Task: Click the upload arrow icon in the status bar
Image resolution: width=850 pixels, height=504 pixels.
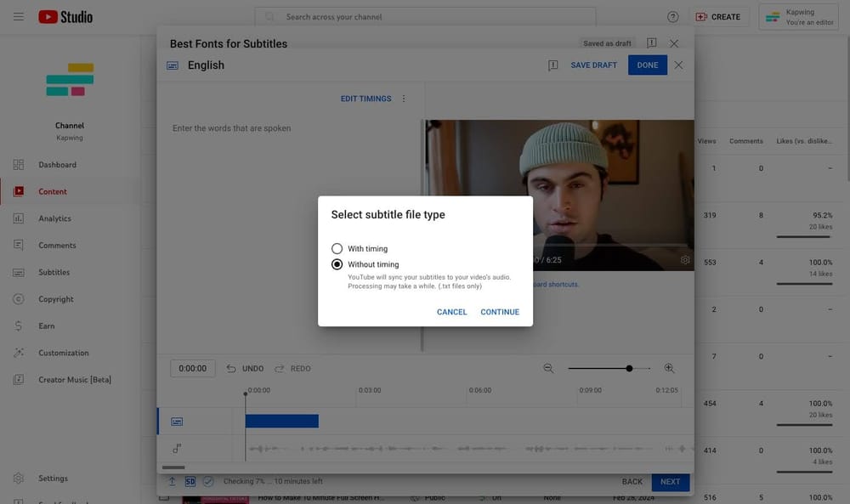Action: [171, 480]
